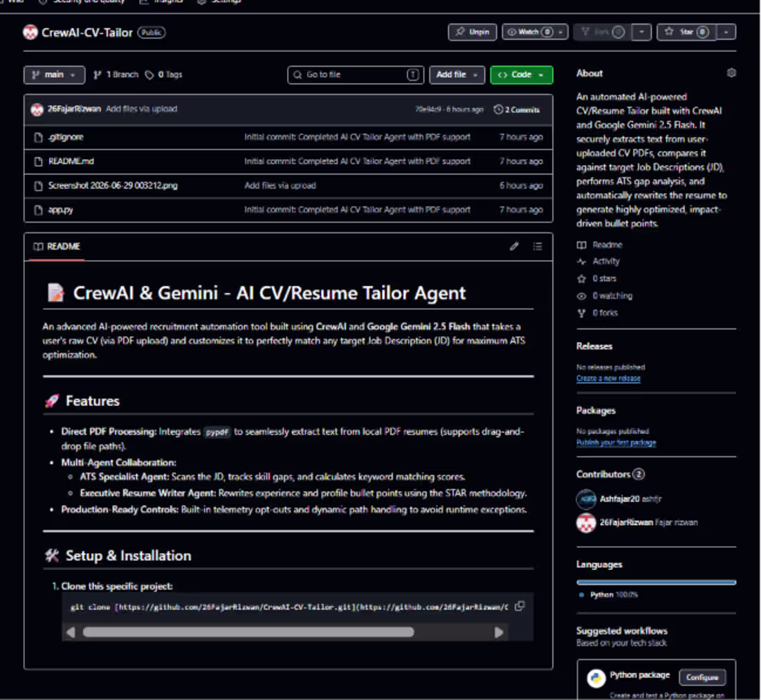Edit README with the pencil icon

tap(514, 246)
